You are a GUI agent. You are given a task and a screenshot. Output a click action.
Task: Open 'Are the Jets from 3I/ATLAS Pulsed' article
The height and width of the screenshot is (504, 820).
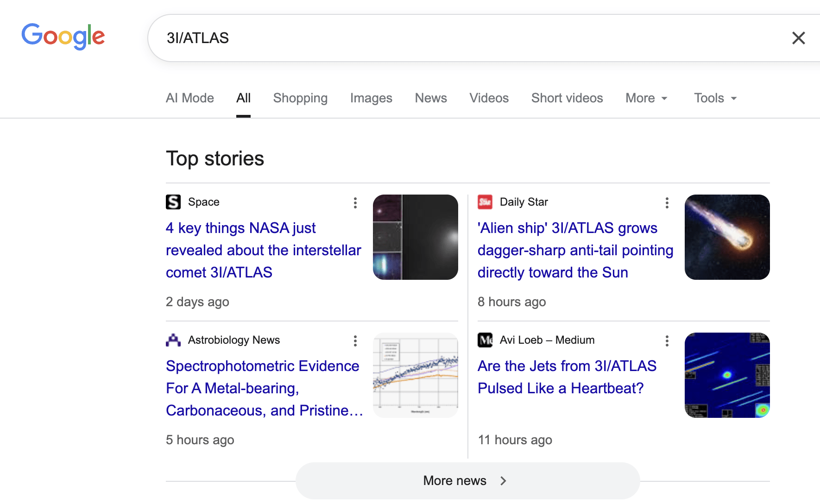(567, 377)
